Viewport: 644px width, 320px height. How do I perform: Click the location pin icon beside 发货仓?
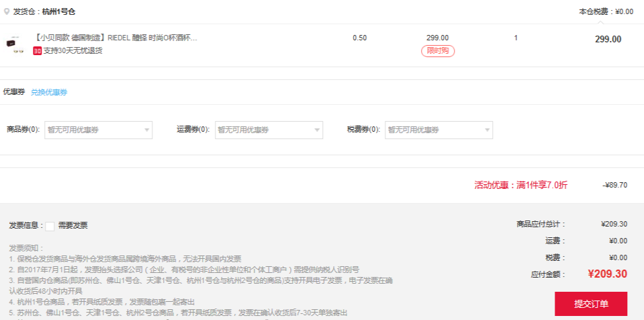click(x=7, y=11)
